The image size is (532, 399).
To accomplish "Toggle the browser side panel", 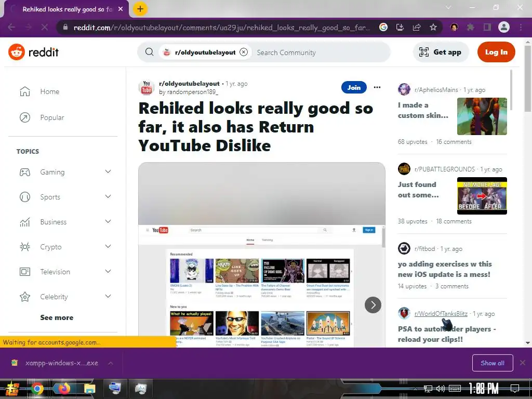I will click(487, 27).
